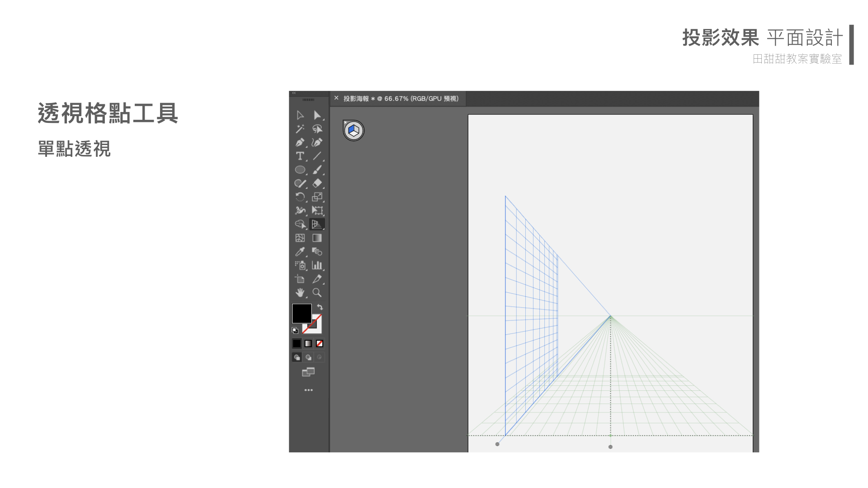
Task: Click the left plane on plane-switching widget
Action: coord(351,129)
